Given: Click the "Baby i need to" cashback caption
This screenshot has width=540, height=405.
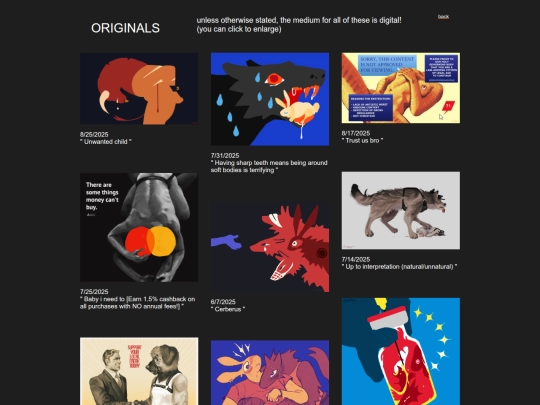Looking at the screenshot, I should click(x=137, y=303).
